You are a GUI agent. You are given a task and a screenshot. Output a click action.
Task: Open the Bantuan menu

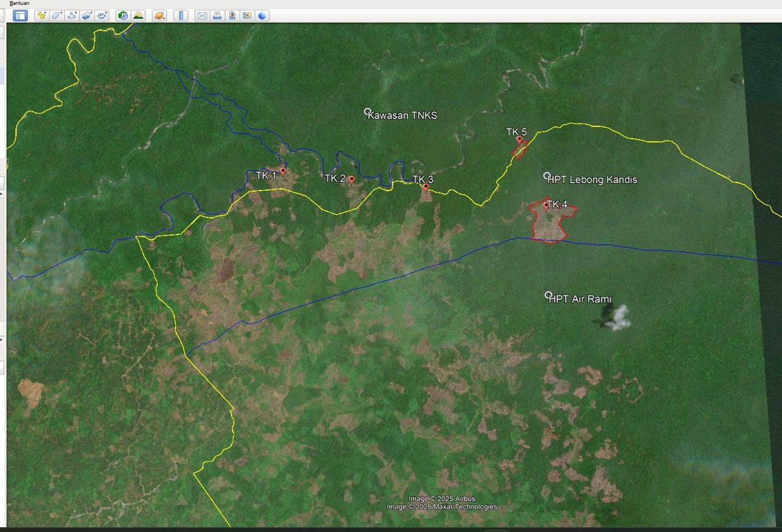[20, 3]
